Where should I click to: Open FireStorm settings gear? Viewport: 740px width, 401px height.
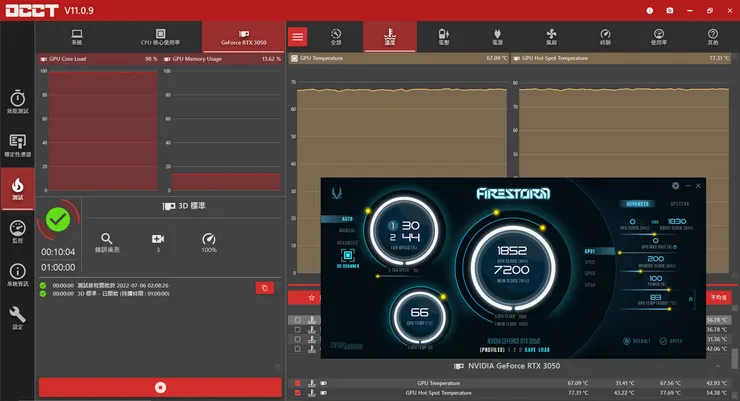675,186
